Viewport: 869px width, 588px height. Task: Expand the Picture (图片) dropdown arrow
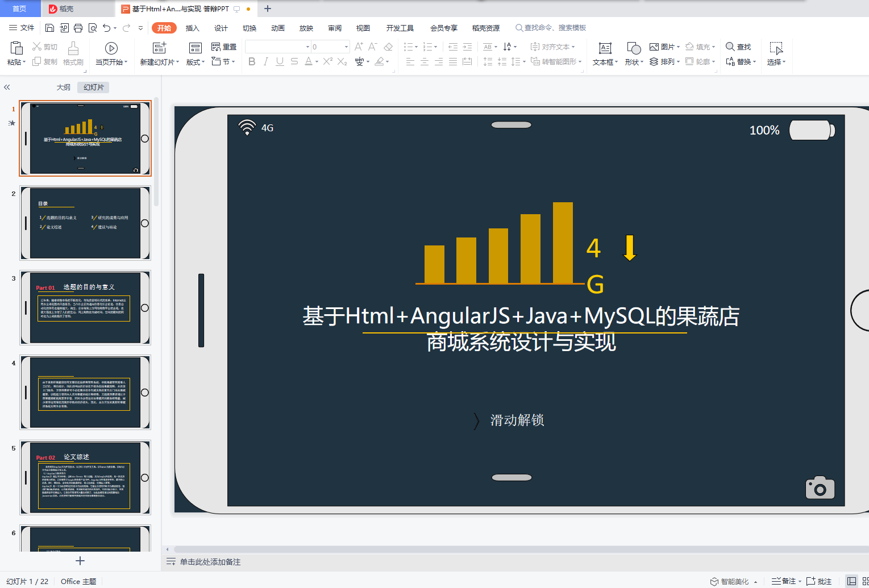click(x=678, y=47)
